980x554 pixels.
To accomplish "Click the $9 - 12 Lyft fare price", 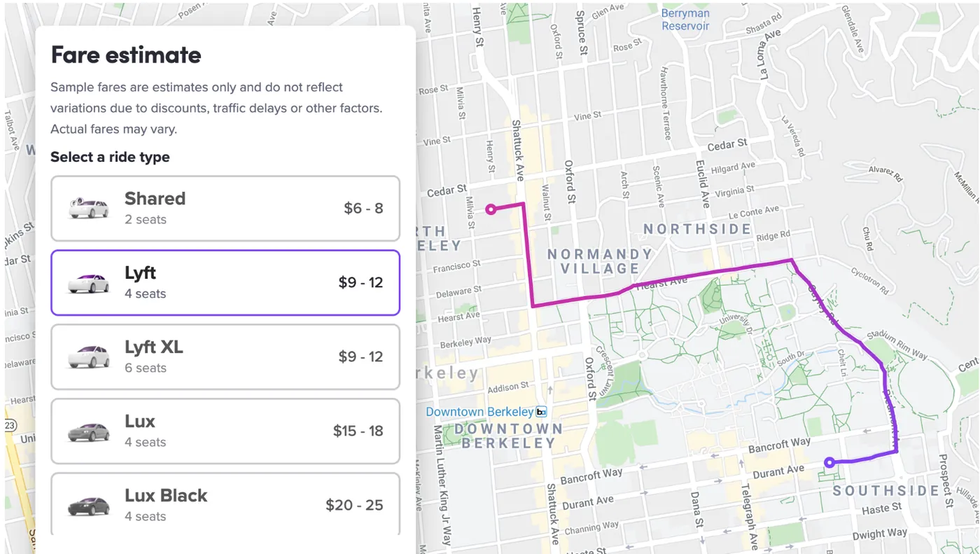I will [360, 283].
